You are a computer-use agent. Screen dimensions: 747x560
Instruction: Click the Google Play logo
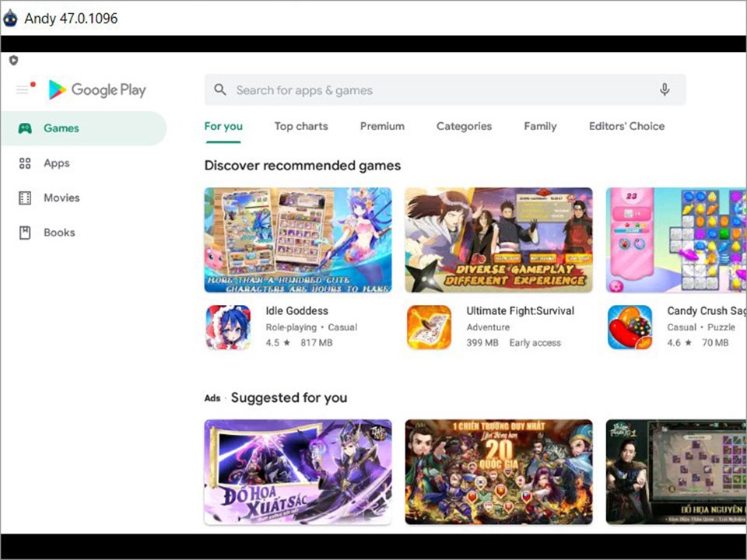pos(97,89)
